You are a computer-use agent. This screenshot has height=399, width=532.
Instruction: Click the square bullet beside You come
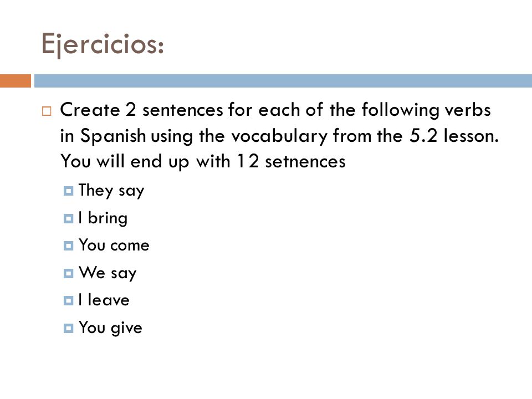tap(68, 245)
